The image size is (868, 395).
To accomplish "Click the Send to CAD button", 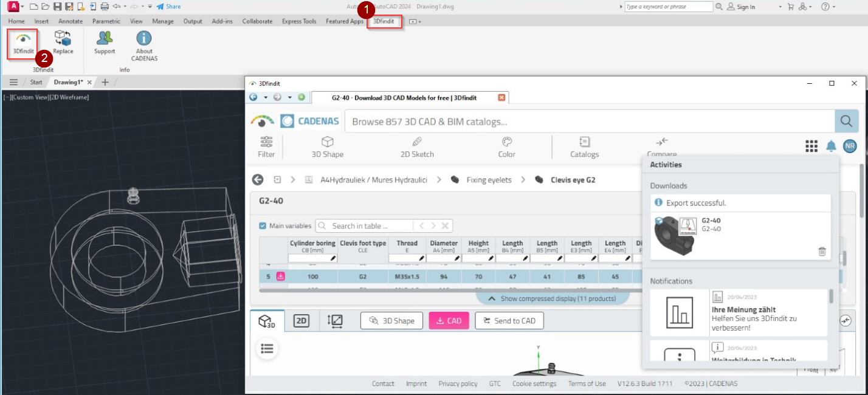I will pos(509,321).
